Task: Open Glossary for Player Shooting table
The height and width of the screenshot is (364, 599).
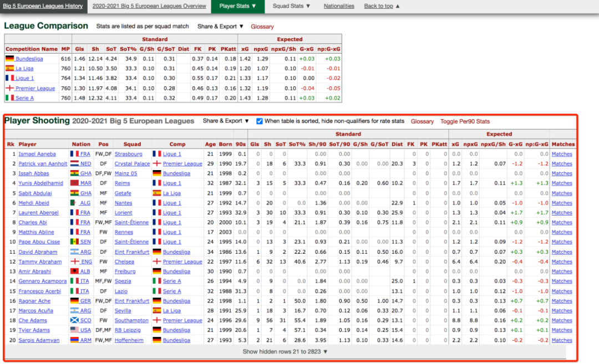Action: pyautogui.click(x=422, y=121)
